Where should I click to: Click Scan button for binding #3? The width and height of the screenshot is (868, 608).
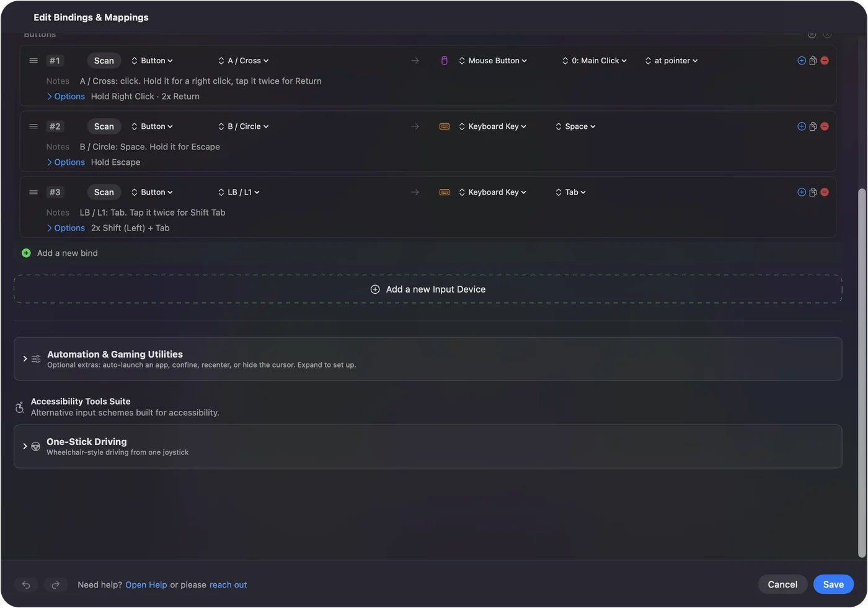pyautogui.click(x=104, y=192)
